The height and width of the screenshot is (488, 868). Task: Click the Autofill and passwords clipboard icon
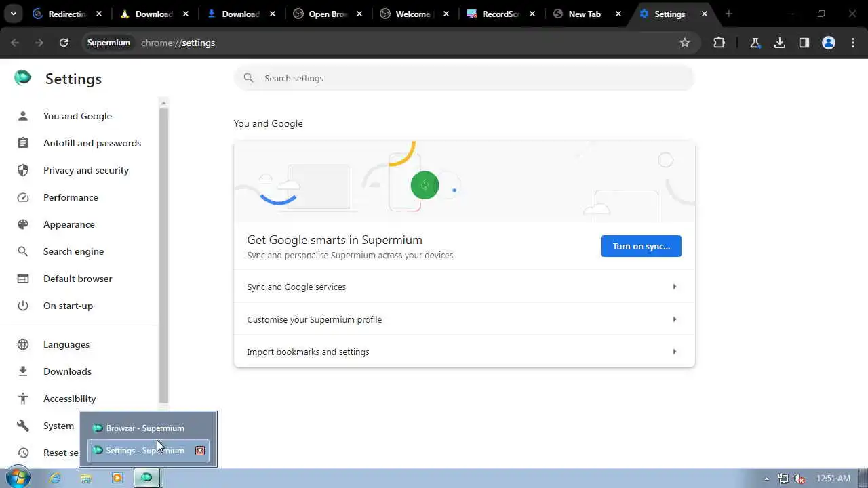(x=23, y=143)
